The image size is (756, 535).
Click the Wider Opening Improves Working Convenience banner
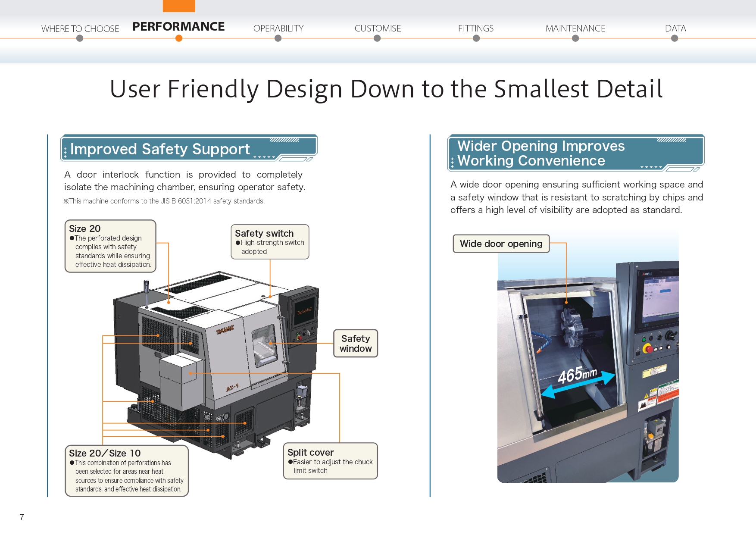pyautogui.click(x=576, y=153)
